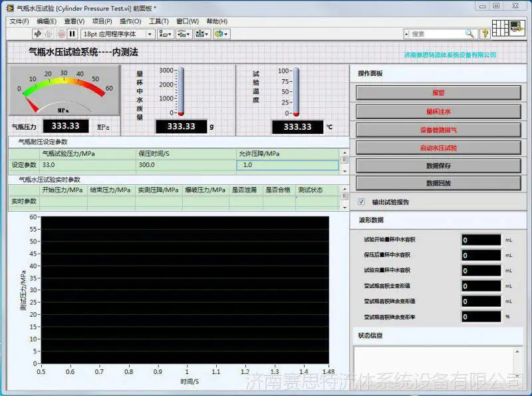The height and width of the screenshot is (396, 532).
Task: Click the 受试瓶容积残余变形值 value field
Action: click(x=481, y=301)
